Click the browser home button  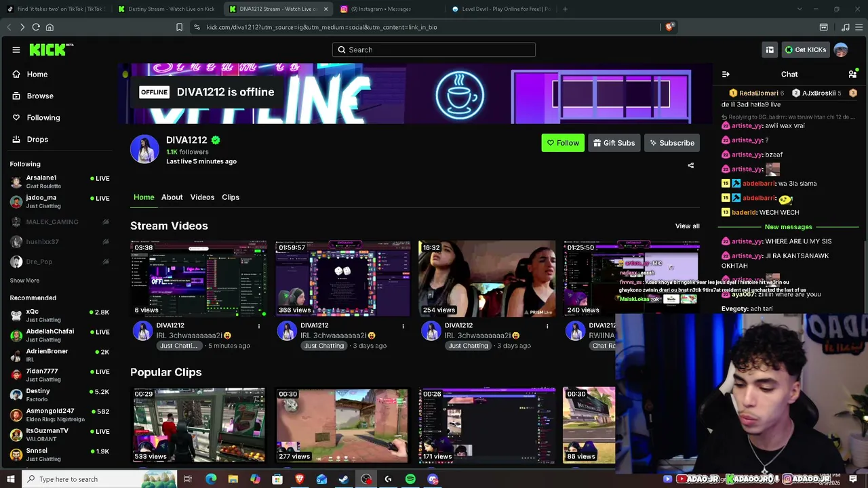pos(50,27)
